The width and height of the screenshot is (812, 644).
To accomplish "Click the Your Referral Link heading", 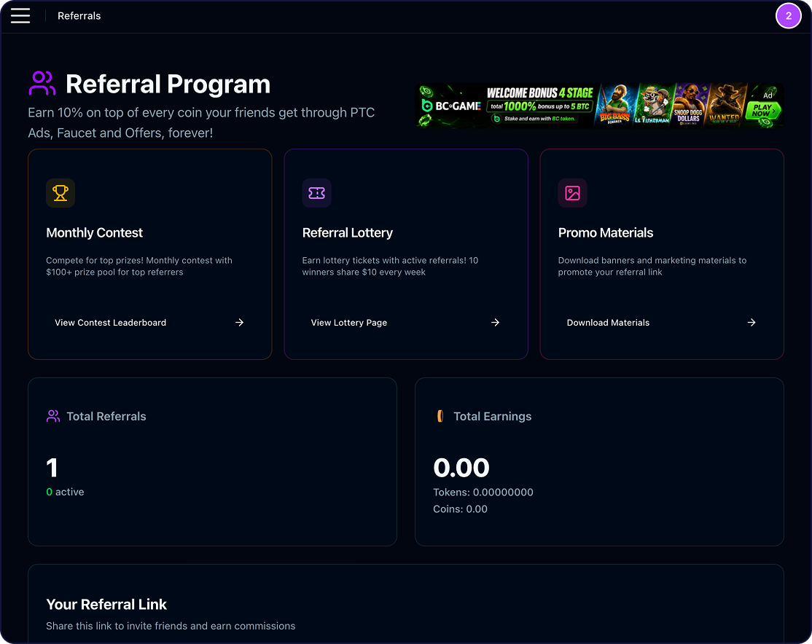I will [106, 604].
